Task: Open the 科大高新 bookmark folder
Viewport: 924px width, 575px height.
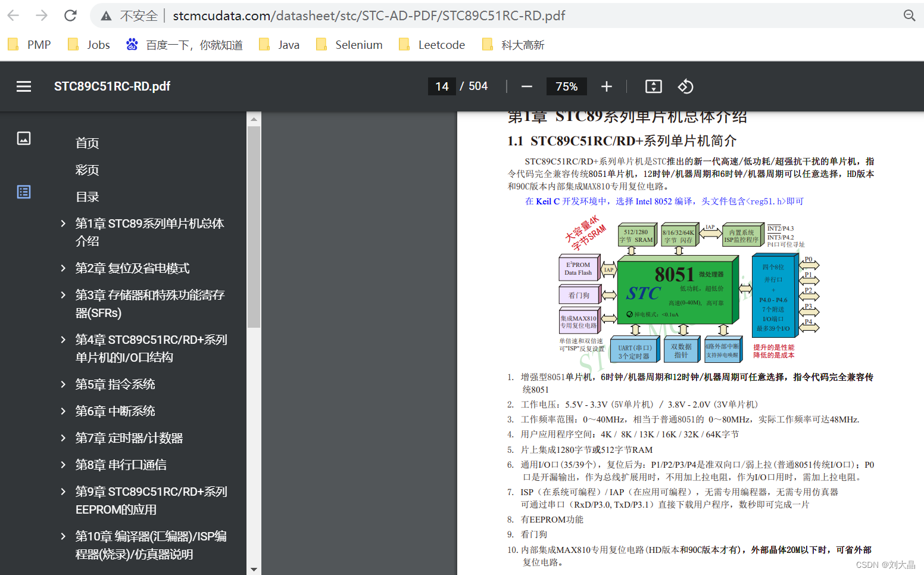Action: 513,45
